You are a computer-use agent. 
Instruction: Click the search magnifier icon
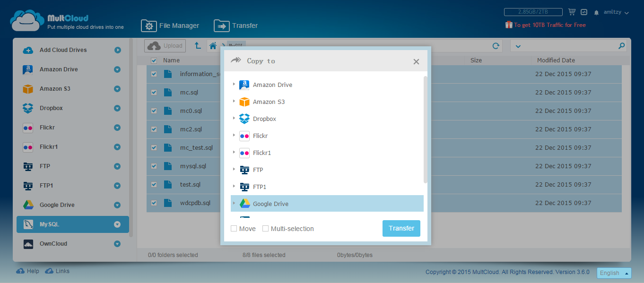pyautogui.click(x=621, y=46)
